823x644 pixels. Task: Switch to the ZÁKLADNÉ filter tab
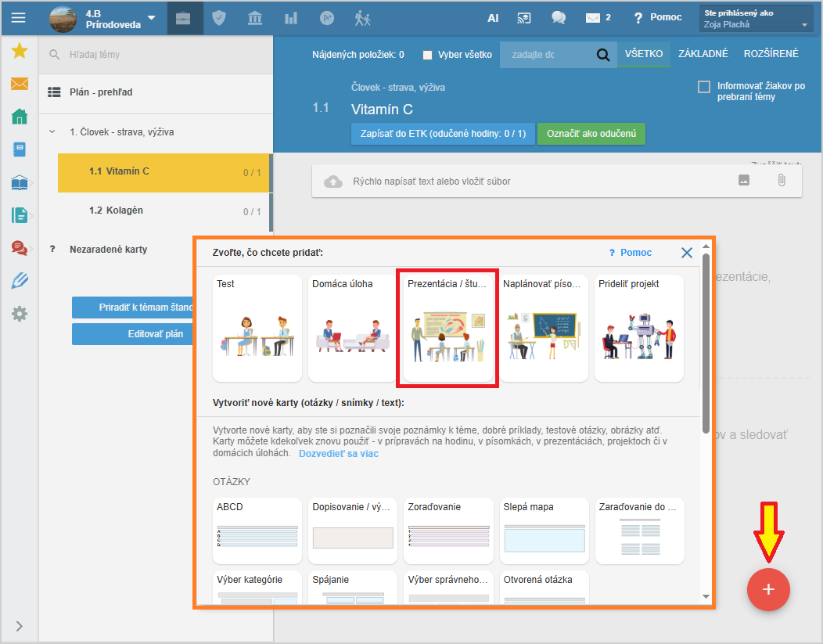click(x=703, y=54)
